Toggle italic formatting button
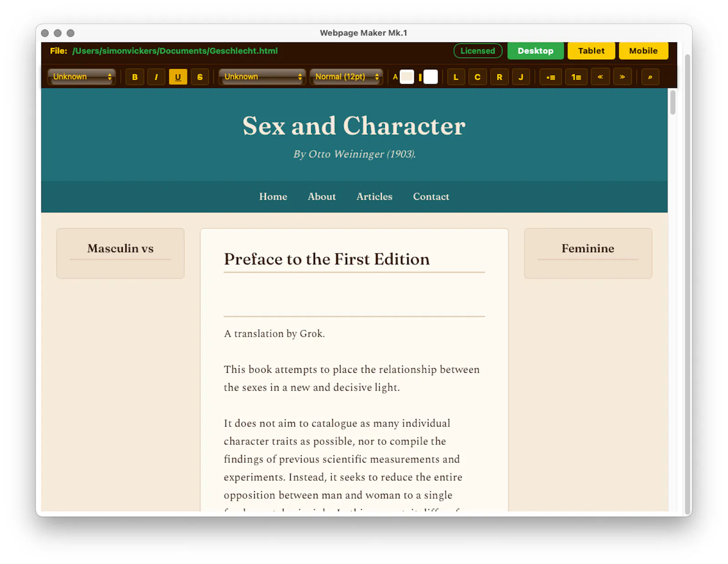This screenshot has width=728, height=564. coord(156,77)
